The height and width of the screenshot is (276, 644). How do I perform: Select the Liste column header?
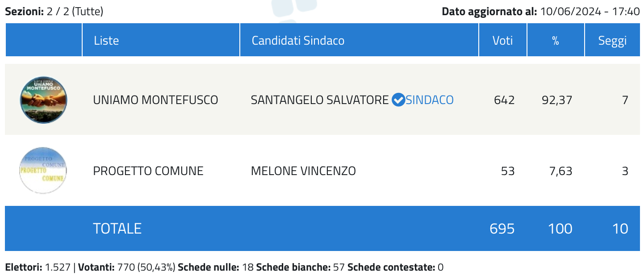[106, 41]
